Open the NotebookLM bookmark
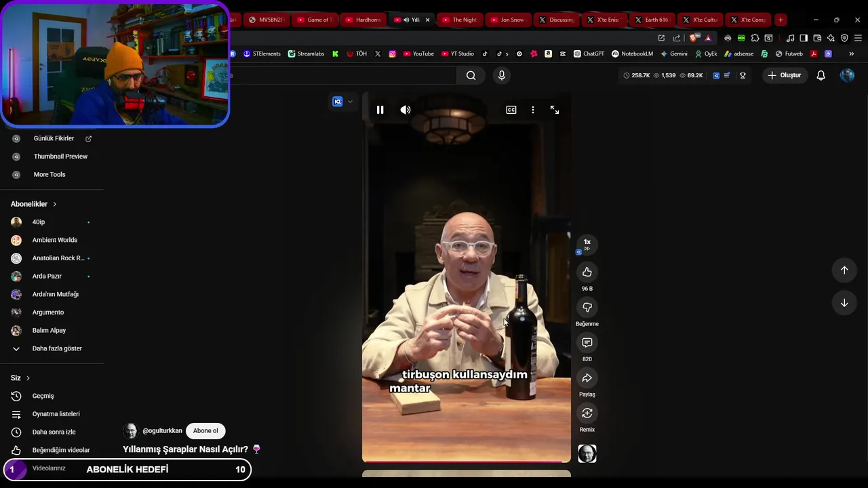 632,54
